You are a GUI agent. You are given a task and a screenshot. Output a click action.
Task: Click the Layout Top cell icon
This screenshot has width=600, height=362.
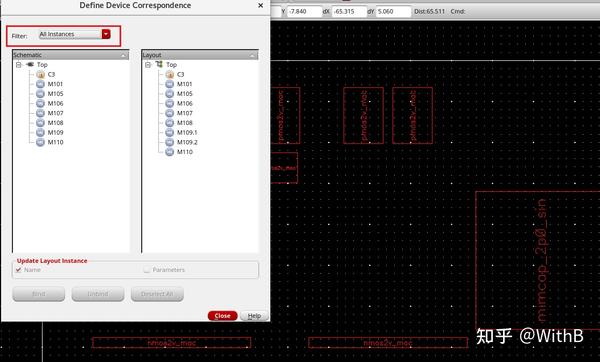(159, 64)
